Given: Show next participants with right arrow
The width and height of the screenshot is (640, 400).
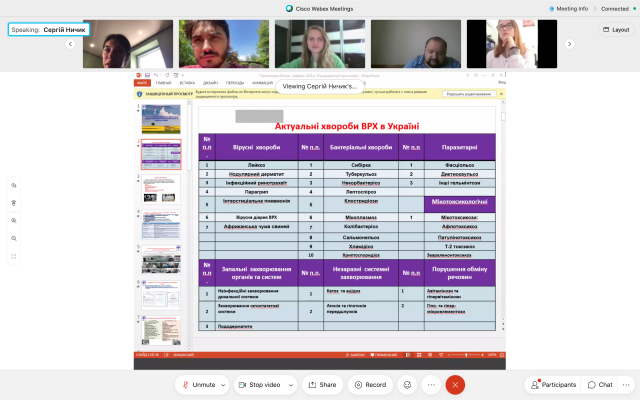Looking at the screenshot, I should 569,44.
